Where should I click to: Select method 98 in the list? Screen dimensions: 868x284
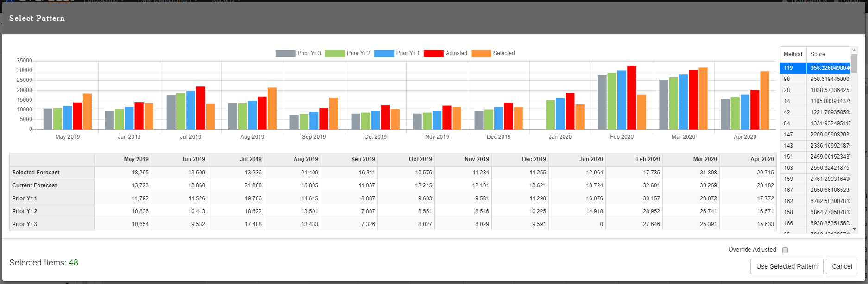point(793,79)
